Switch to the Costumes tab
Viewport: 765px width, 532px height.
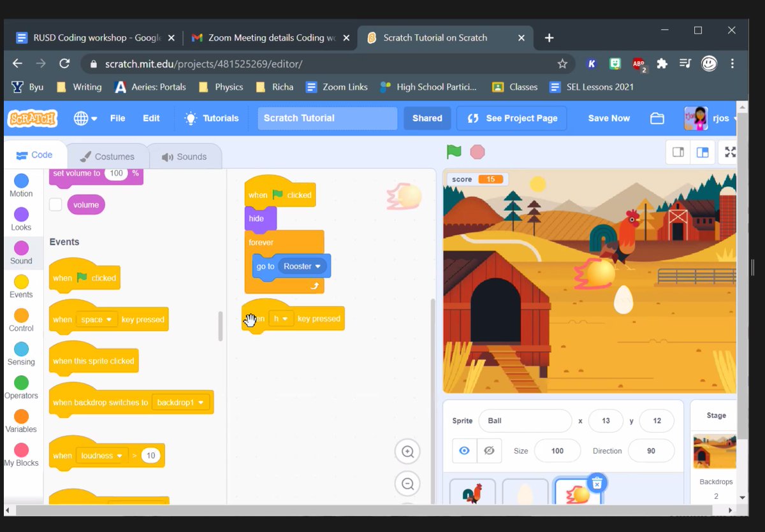point(107,155)
